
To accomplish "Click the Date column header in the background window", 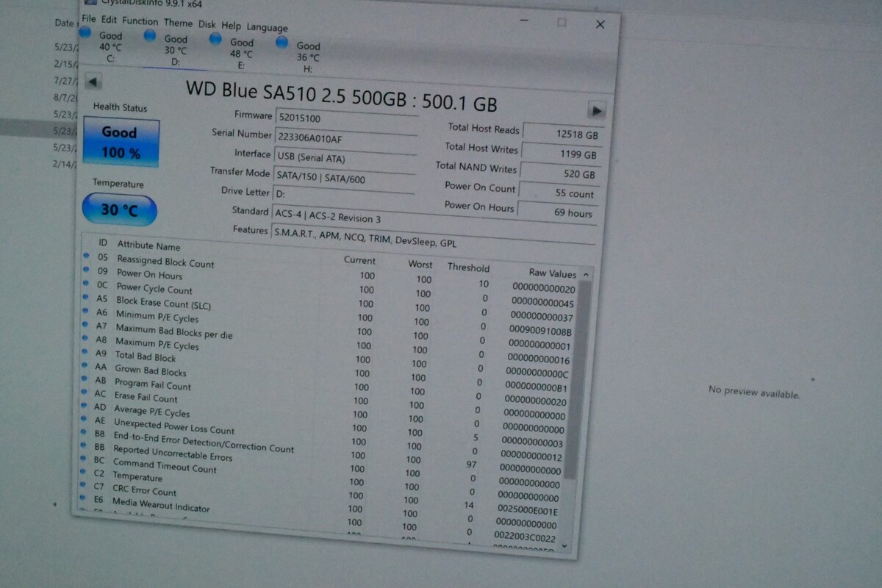I will 65,23.
